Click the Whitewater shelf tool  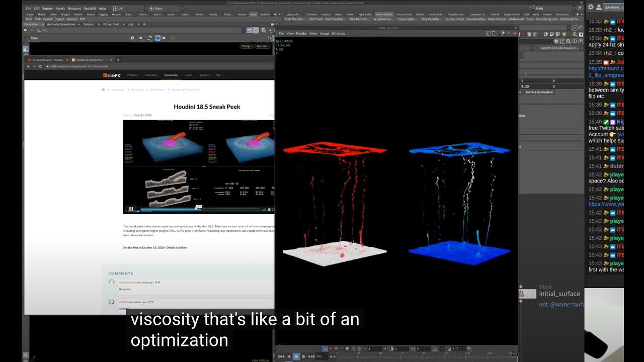click(517, 19)
